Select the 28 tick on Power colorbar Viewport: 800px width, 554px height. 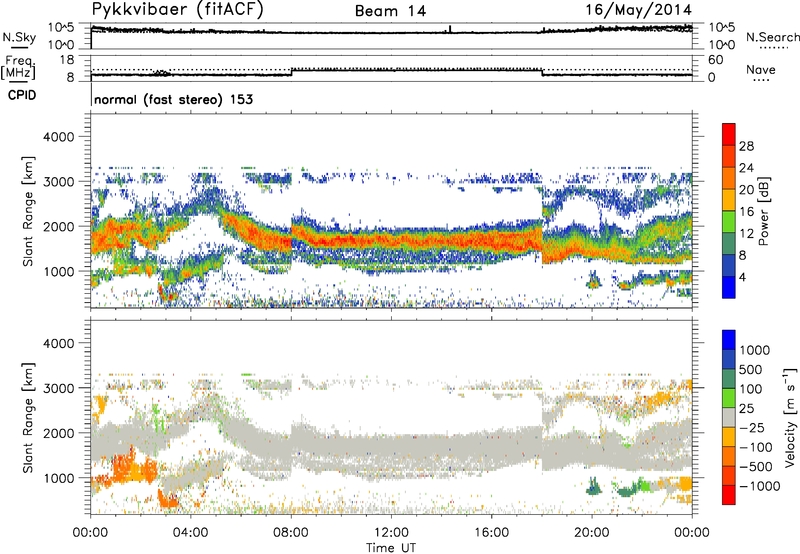746,146
